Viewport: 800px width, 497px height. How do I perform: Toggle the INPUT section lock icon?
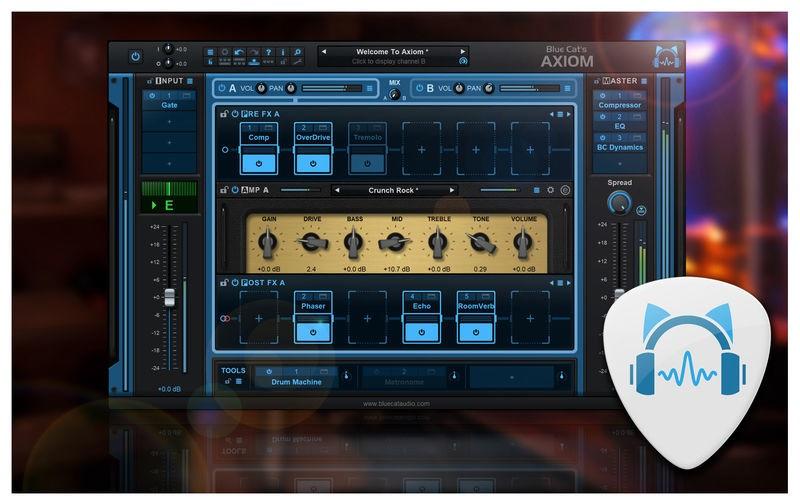[x=150, y=81]
